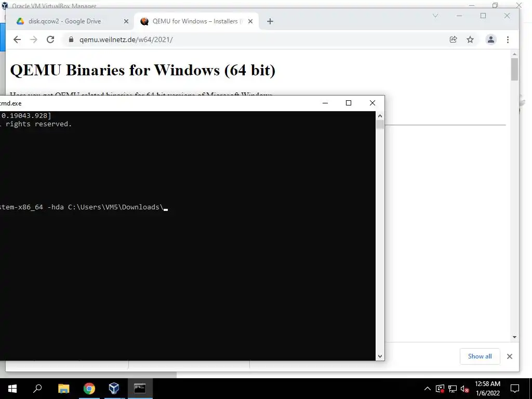Click QEMU Binaries for Windows heading
Viewport: 532px width, 399px height.
(x=142, y=70)
